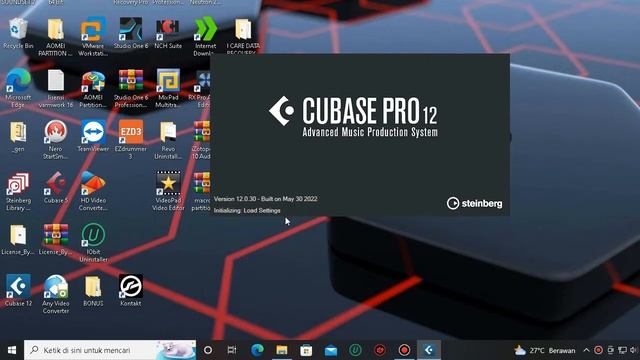The image size is (640, 360).
Task: Open Task View on the taskbar
Action: [232, 350]
